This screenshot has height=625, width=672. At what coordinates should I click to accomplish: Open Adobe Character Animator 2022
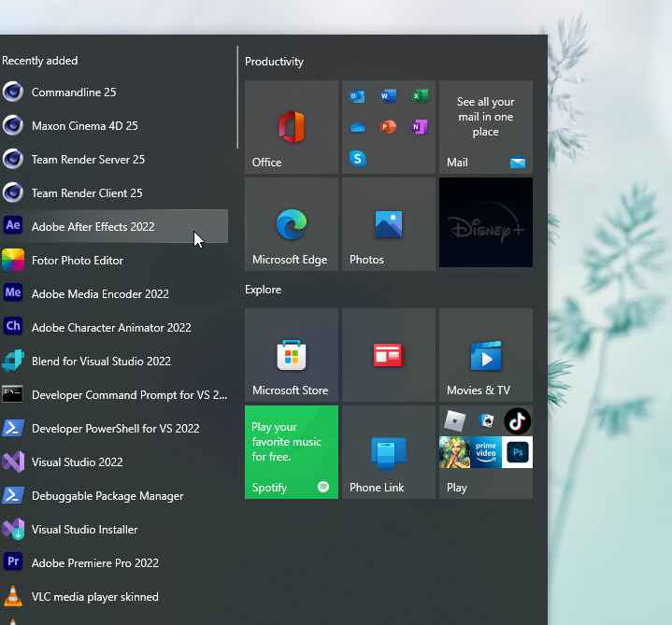click(114, 328)
